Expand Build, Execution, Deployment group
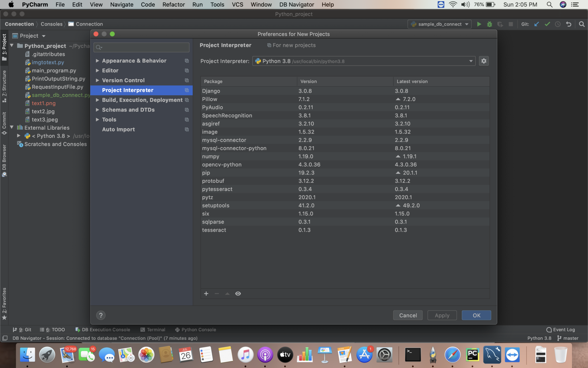The width and height of the screenshot is (588, 368). (x=97, y=100)
